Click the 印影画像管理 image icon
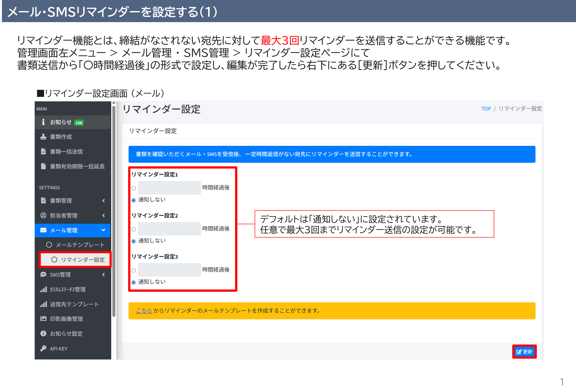576x392 pixels. (43, 319)
